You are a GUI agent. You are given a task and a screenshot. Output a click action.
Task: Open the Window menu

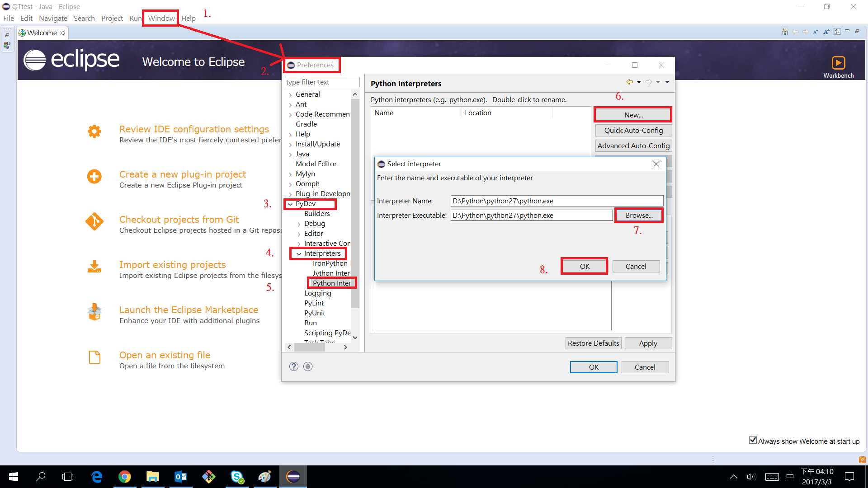161,18
